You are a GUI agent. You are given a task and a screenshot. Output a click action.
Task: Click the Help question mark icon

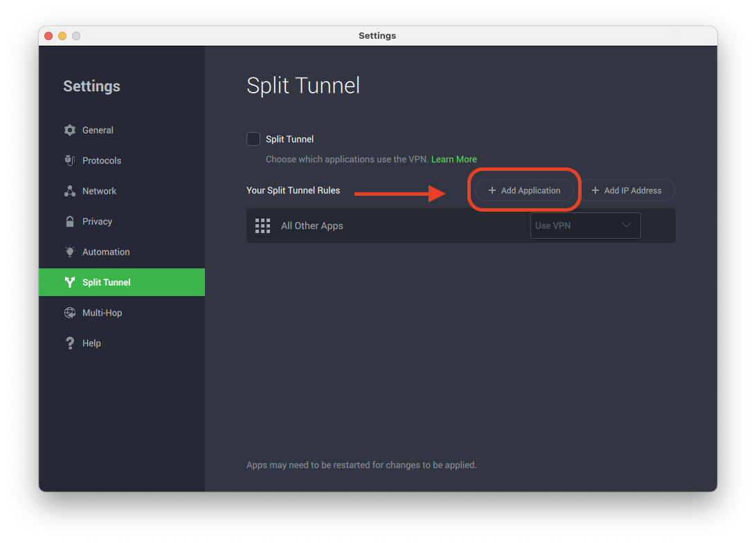coord(70,343)
